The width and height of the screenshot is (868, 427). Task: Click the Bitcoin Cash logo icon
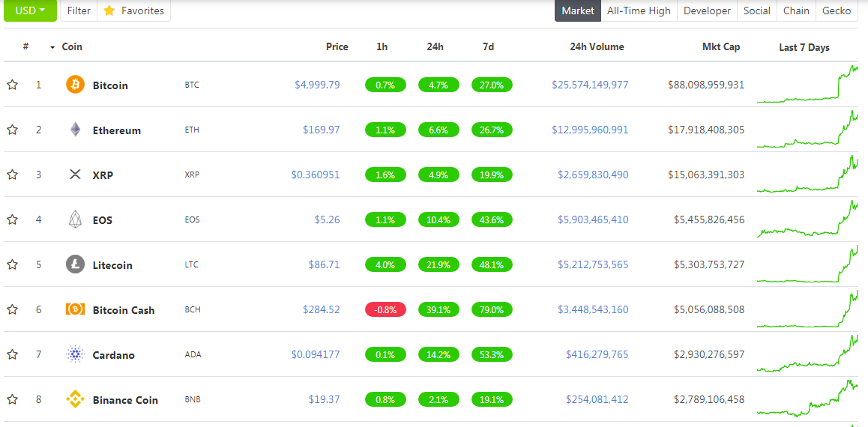75,309
